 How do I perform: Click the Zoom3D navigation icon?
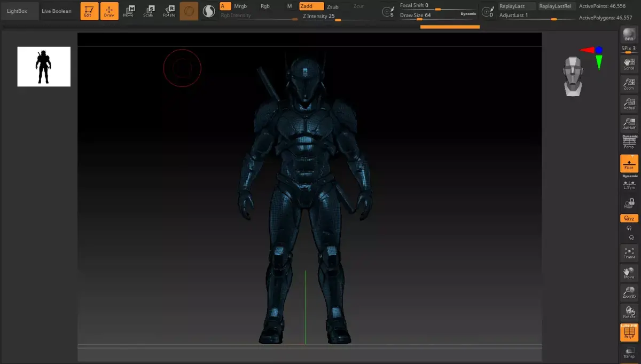[629, 292]
